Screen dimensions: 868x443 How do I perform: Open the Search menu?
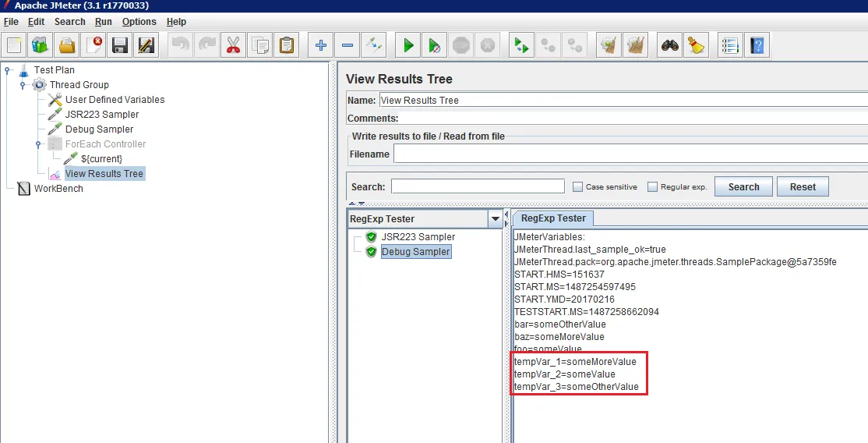(x=70, y=22)
